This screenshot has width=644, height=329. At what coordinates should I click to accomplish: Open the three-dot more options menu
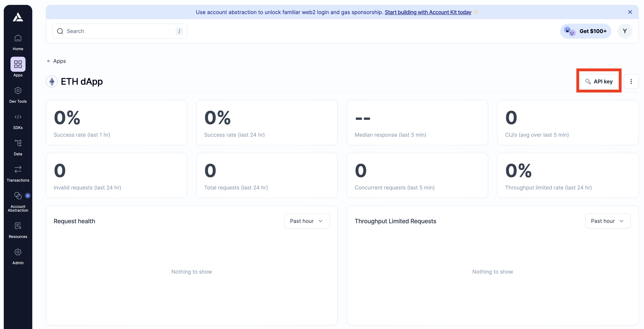631,81
